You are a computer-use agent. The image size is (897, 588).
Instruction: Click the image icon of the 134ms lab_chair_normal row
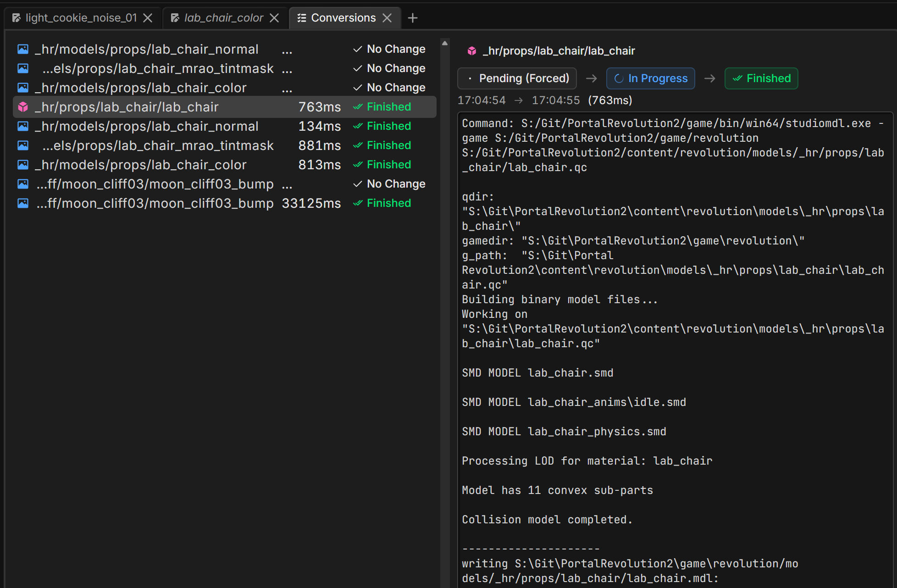click(23, 126)
